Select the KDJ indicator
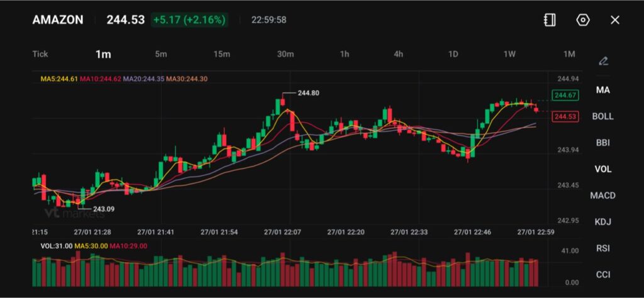Screen dimensions: 644x298 (x=602, y=222)
